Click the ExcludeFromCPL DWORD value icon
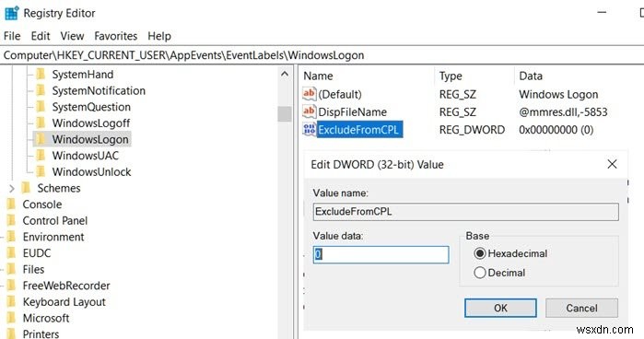The width and height of the screenshot is (644, 339). click(x=310, y=130)
